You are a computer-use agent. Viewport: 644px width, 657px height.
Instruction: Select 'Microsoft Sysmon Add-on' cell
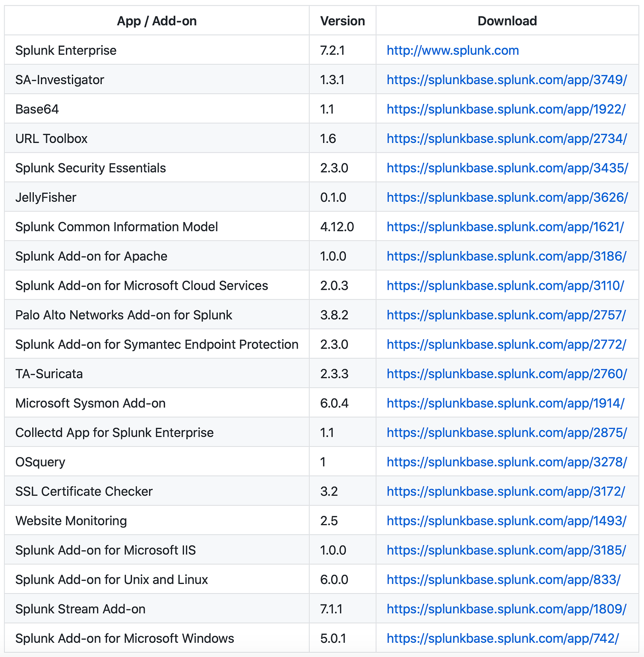(157, 403)
